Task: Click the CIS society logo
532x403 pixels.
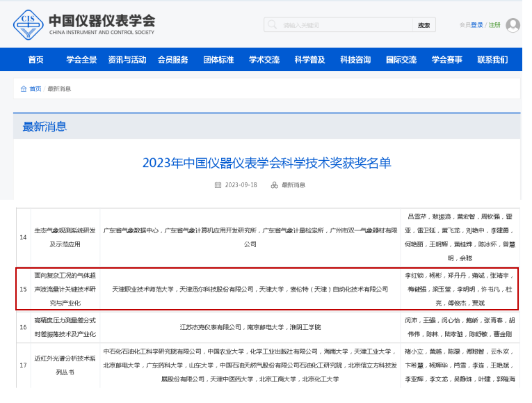Action: [28, 25]
